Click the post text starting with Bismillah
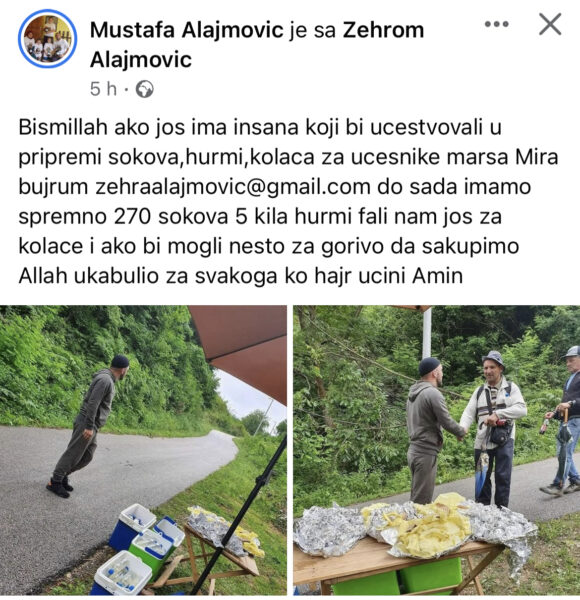 288,202
